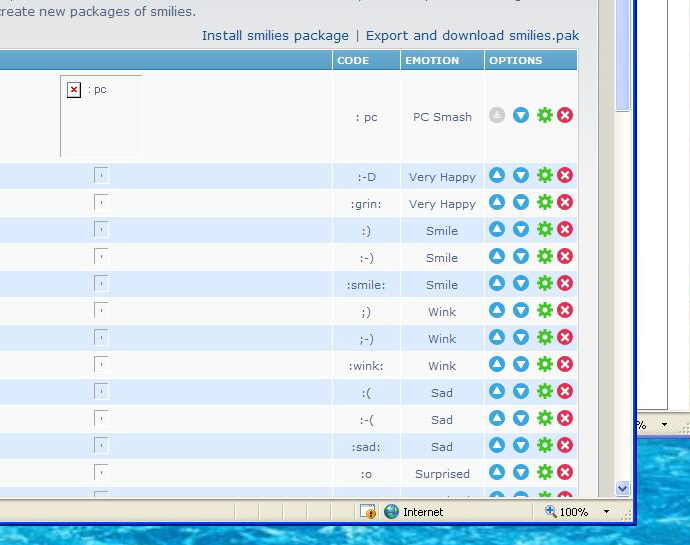
Task: Click the scroll down arrow of the page
Action: (x=622, y=488)
